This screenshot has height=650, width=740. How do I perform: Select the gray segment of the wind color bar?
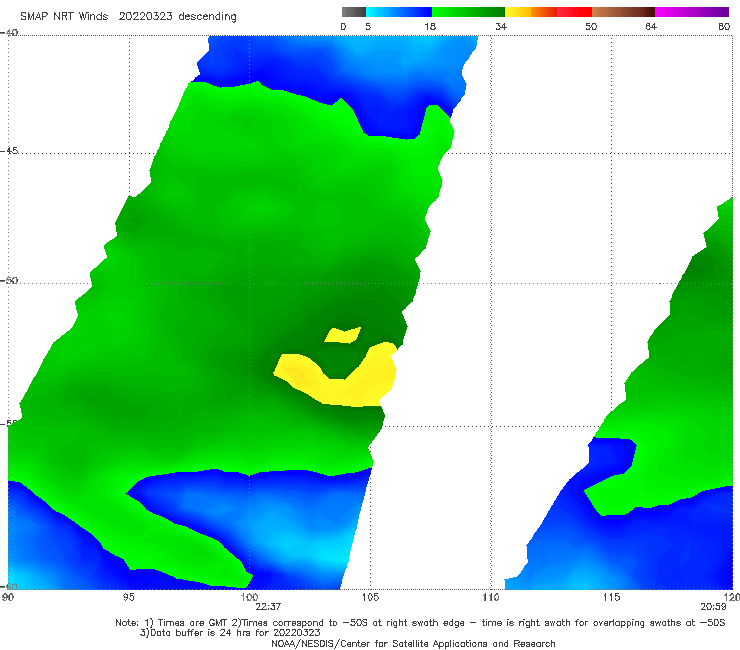(x=354, y=12)
